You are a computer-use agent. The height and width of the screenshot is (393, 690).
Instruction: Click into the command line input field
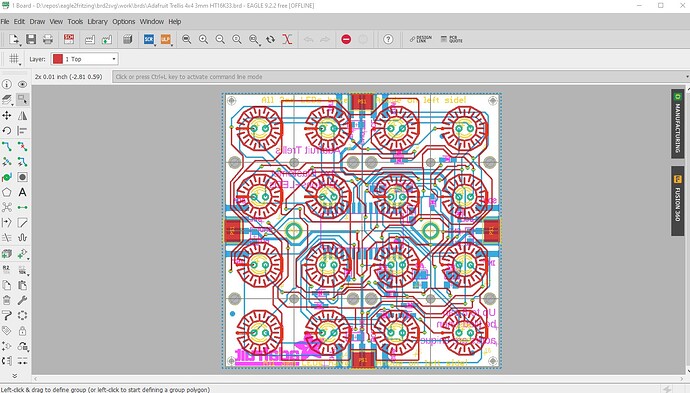click(x=398, y=77)
